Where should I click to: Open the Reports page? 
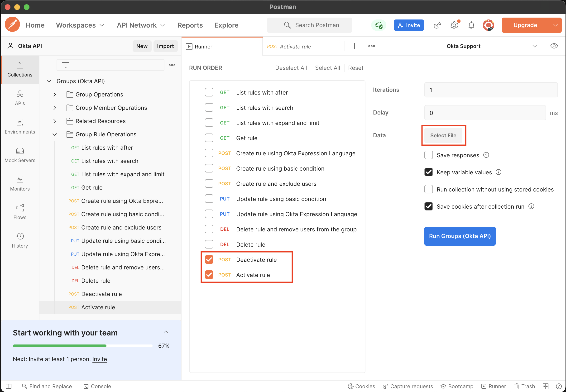point(190,25)
